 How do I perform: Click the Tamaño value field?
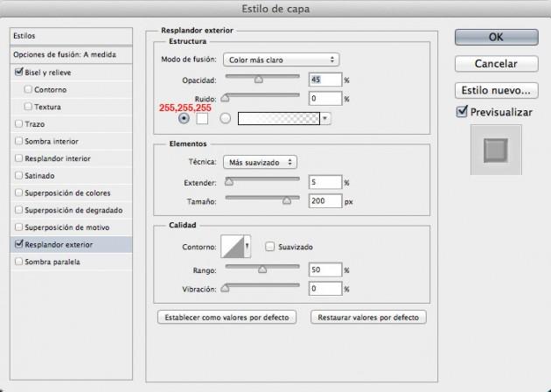(325, 200)
